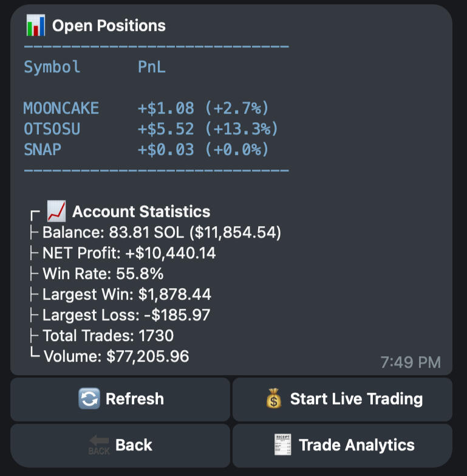Screen dimensions: 467x476
Task: Start Live Trading
Action: 343,399
